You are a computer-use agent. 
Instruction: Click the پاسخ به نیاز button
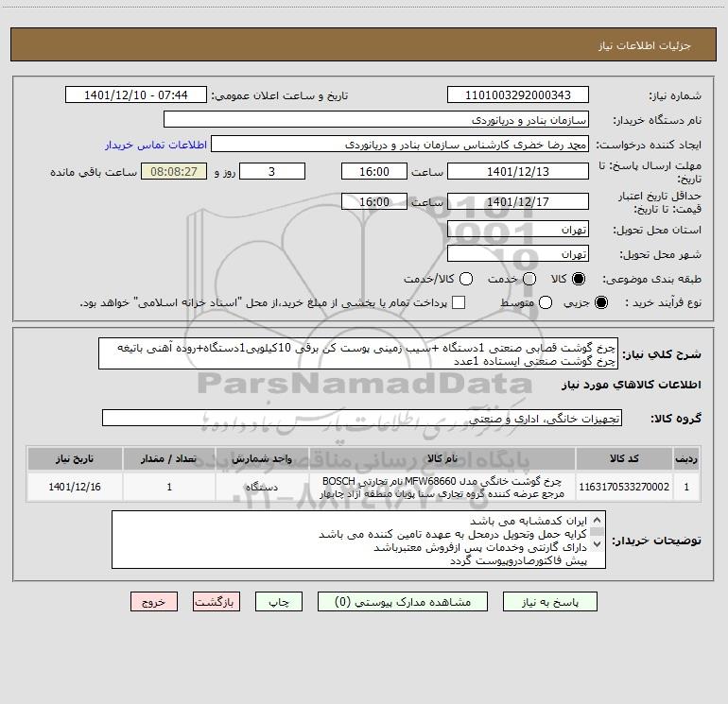tap(549, 602)
